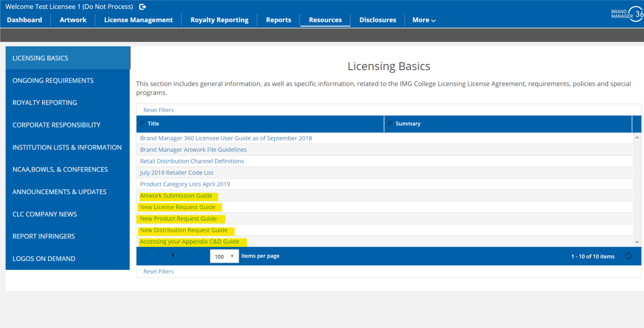The height and width of the screenshot is (328, 644).
Task: Open the items per page dropdown
Action: pyautogui.click(x=224, y=256)
